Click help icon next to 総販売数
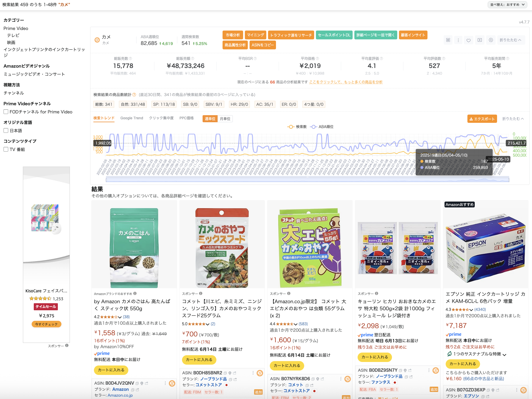 pos(131,58)
